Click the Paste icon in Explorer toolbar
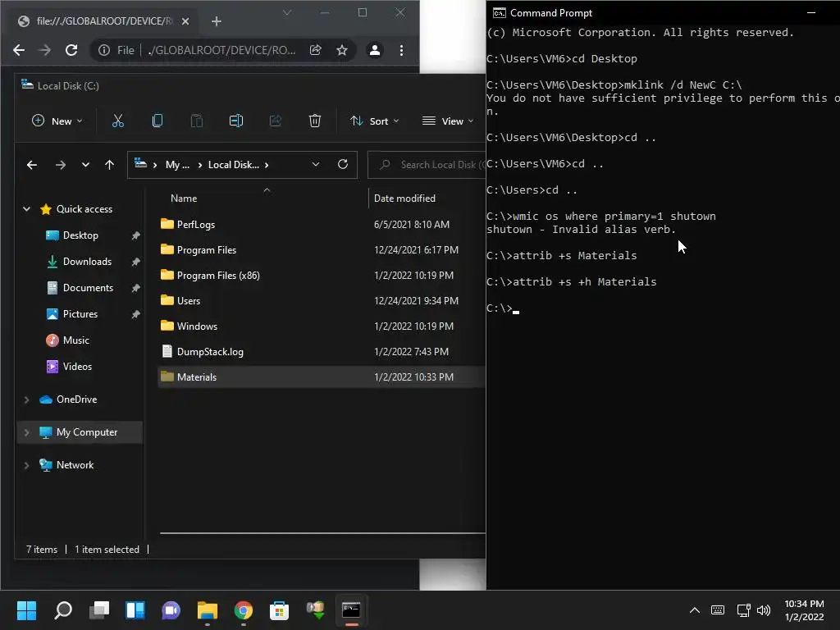This screenshot has height=630, width=840. (x=197, y=121)
